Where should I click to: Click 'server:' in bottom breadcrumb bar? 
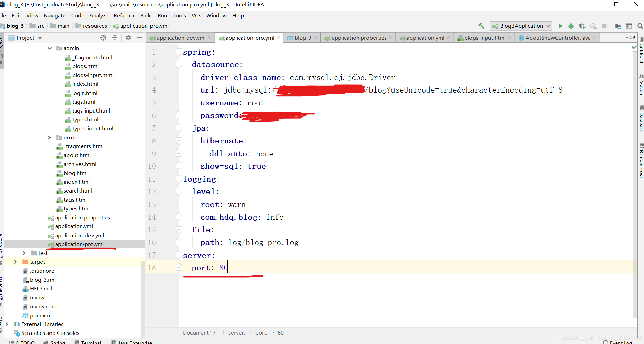point(237,333)
